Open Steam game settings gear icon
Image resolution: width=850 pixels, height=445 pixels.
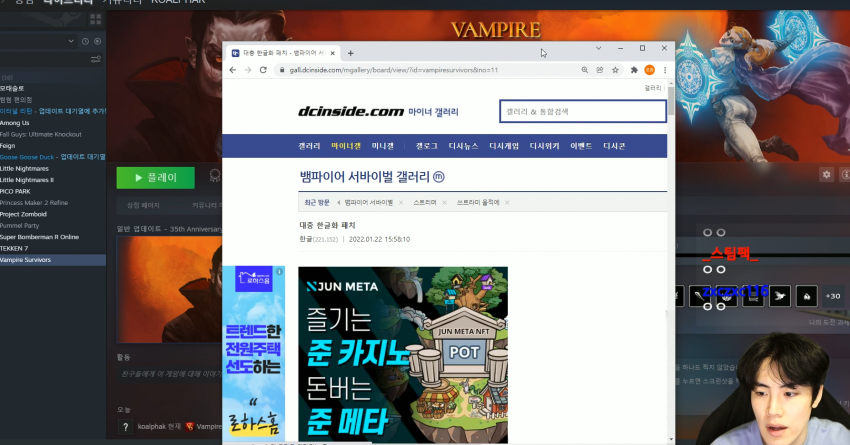[x=826, y=175]
